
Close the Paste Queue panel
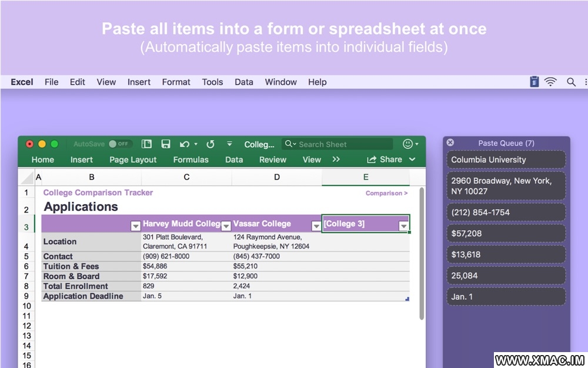pos(450,142)
